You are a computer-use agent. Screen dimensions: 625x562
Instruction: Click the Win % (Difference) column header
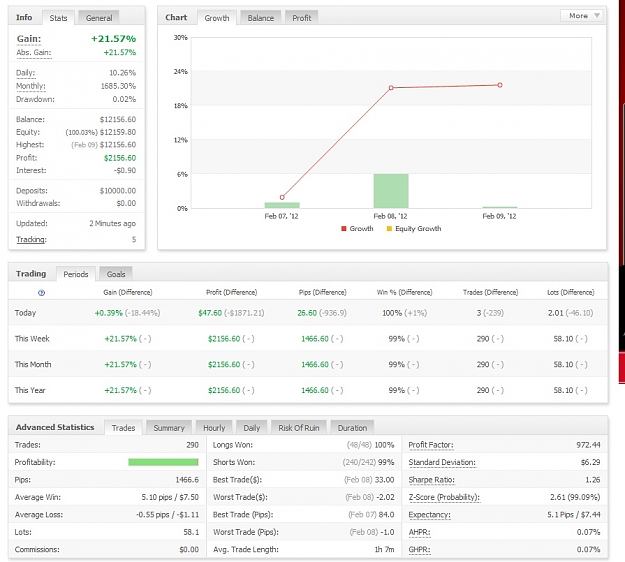pyautogui.click(x=404, y=292)
